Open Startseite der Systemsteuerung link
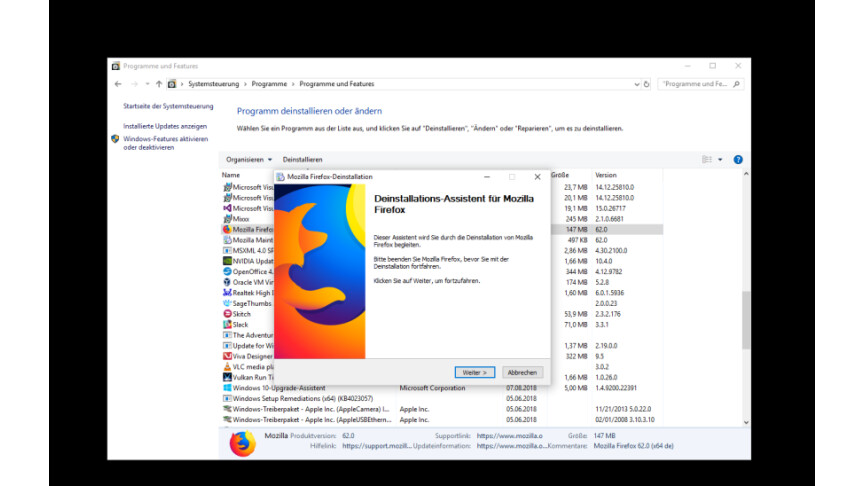Image resolution: width=864 pixels, height=486 pixels. [x=168, y=106]
